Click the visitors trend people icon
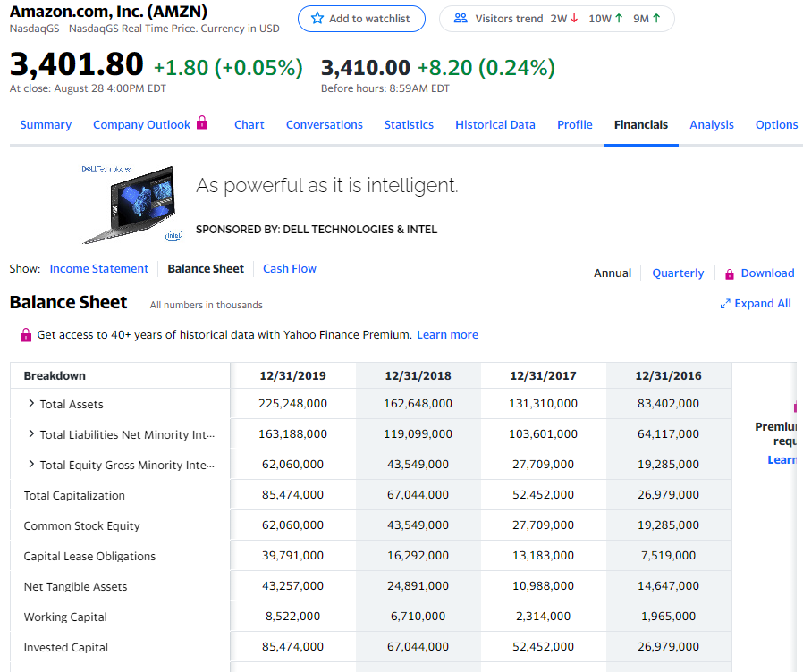The height and width of the screenshot is (672, 803). click(x=461, y=19)
